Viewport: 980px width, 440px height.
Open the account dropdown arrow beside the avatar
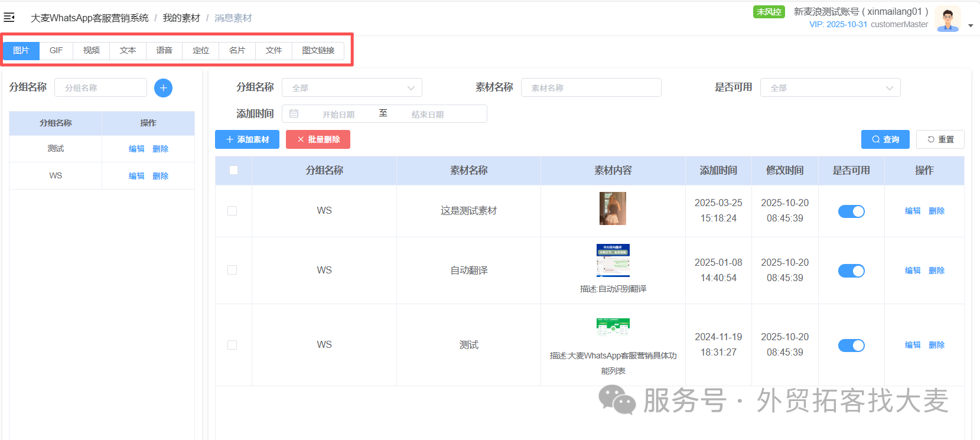coord(971,25)
